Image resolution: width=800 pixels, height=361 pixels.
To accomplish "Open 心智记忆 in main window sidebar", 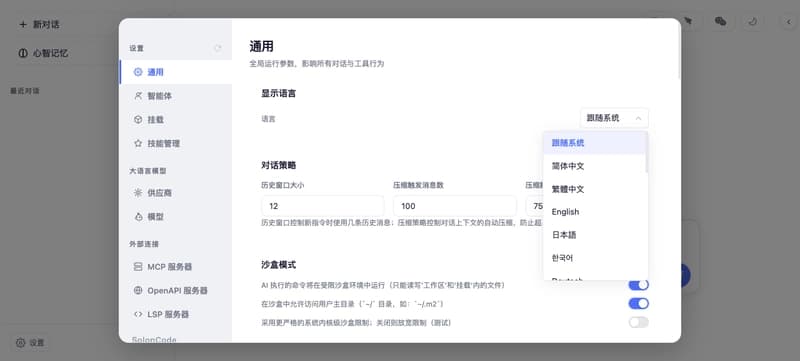I will [x=43, y=53].
